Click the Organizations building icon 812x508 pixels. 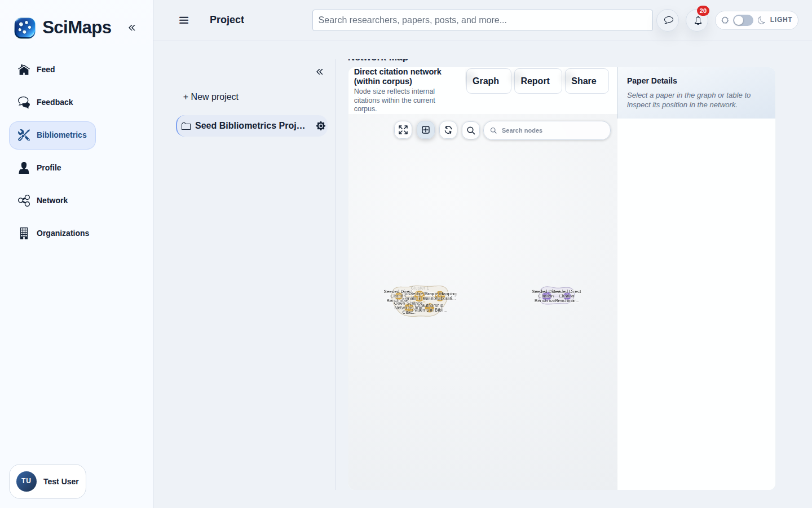pos(24,233)
